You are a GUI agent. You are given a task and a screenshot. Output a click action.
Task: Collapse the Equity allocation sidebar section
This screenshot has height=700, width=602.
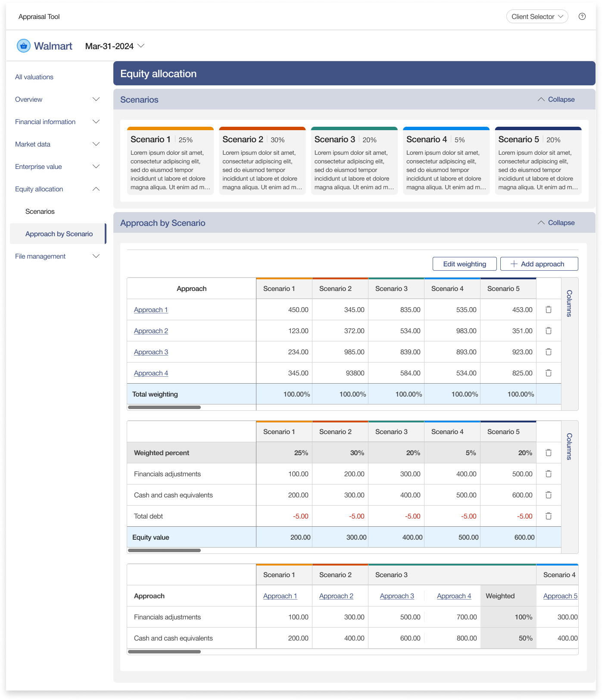point(96,189)
